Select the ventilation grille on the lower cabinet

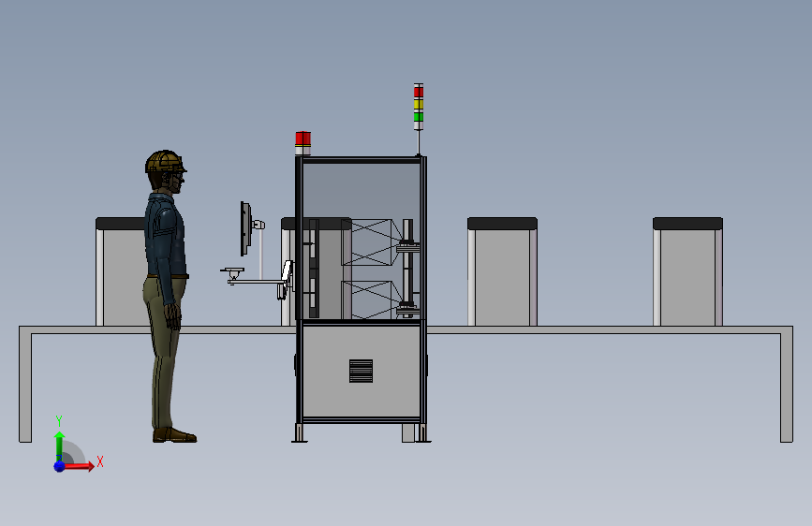(361, 372)
